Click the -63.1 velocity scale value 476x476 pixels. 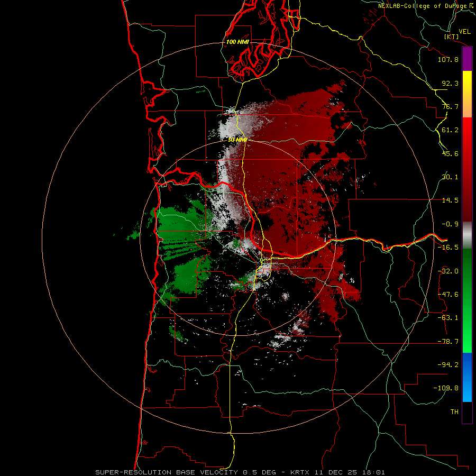(x=448, y=318)
